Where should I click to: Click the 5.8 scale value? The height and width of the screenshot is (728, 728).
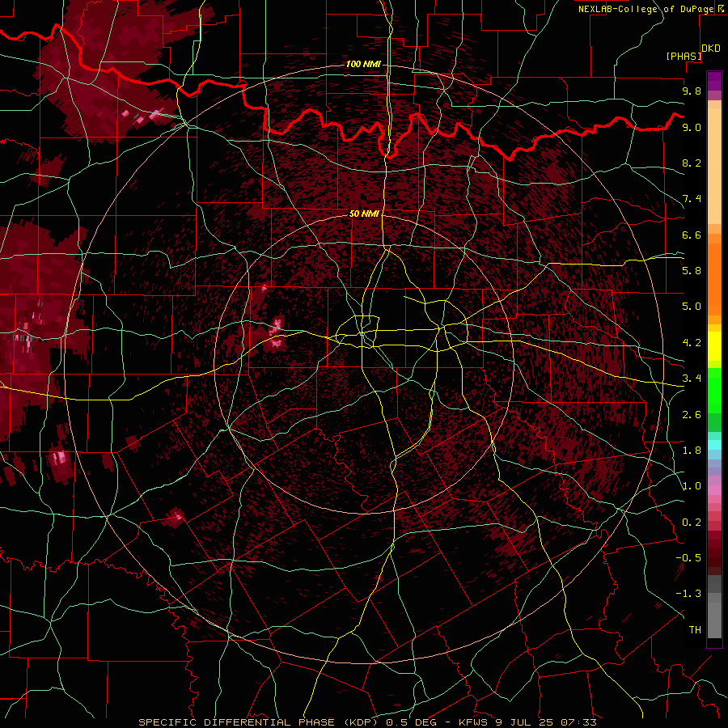point(692,271)
